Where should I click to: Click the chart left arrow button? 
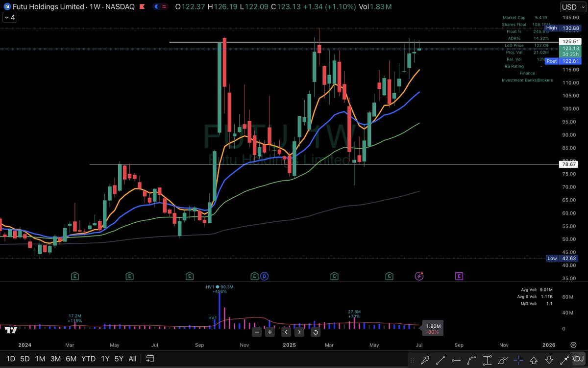point(286,332)
